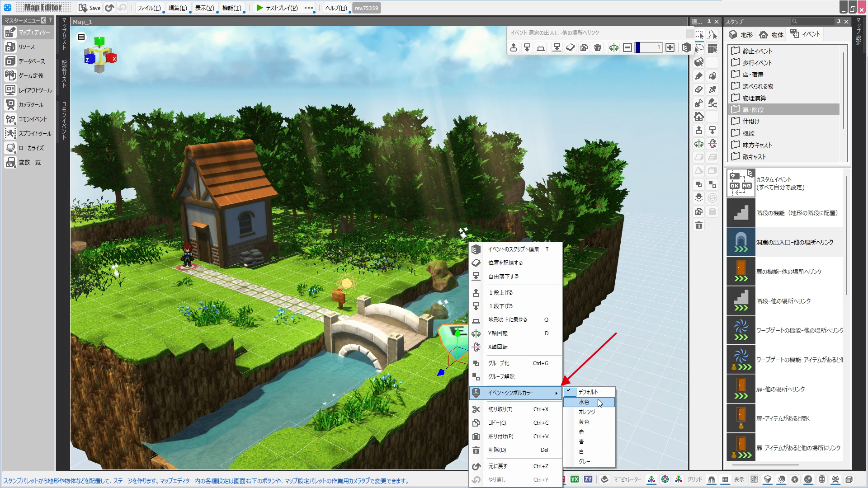868x488 pixels.
Task: Select the eyedropper tool
Action: [x=712, y=89]
